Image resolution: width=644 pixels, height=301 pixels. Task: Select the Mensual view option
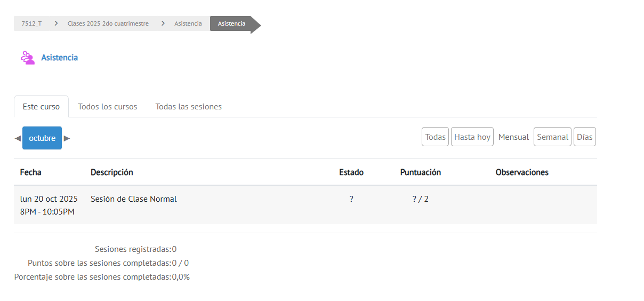pyautogui.click(x=513, y=137)
